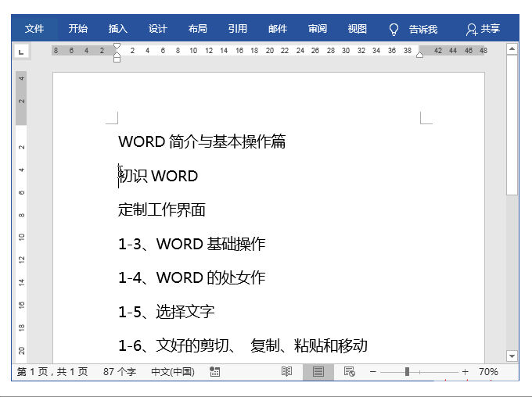Switch to the 引用 ribbon tab
Viewport: 532px width, 397px height.
(238, 28)
